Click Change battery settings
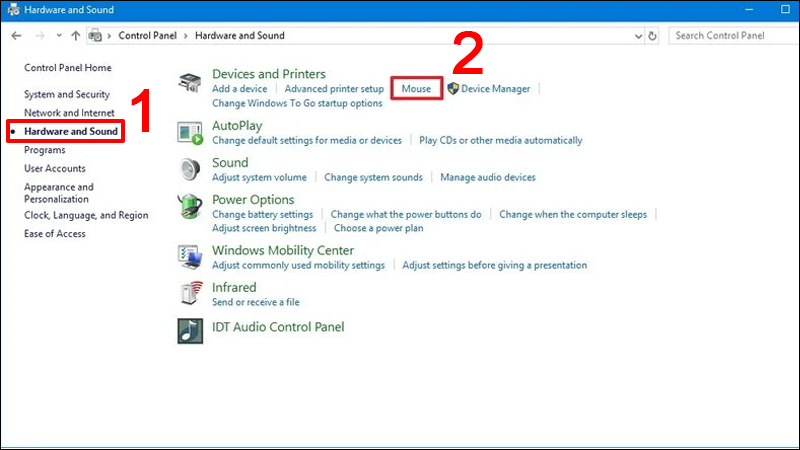Viewport: 800px width, 450px height. point(262,215)
